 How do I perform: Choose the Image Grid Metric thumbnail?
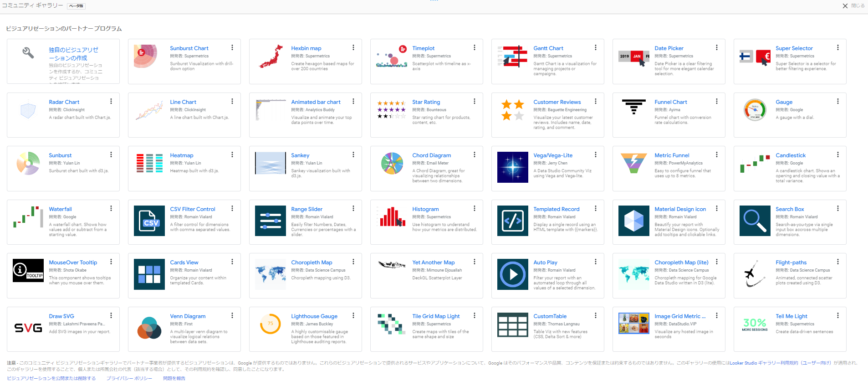point(634,324)
